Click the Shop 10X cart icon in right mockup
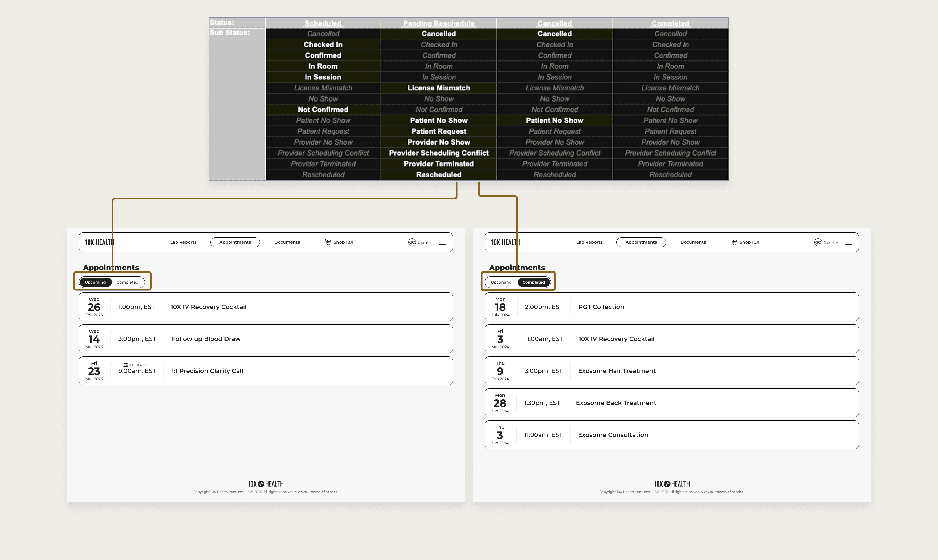Image resolution: width=938 pixels, height=560 pixels. click(733, 242)
